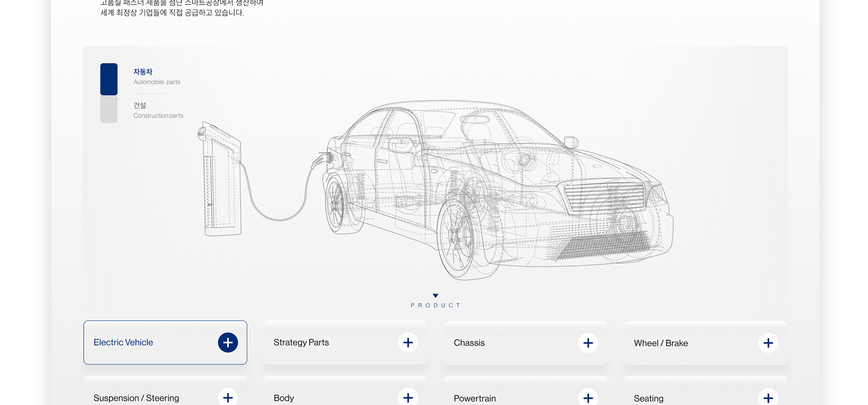Click the plus icon on Electric Vehicle card
868x405 pixels.
point(228,343)
